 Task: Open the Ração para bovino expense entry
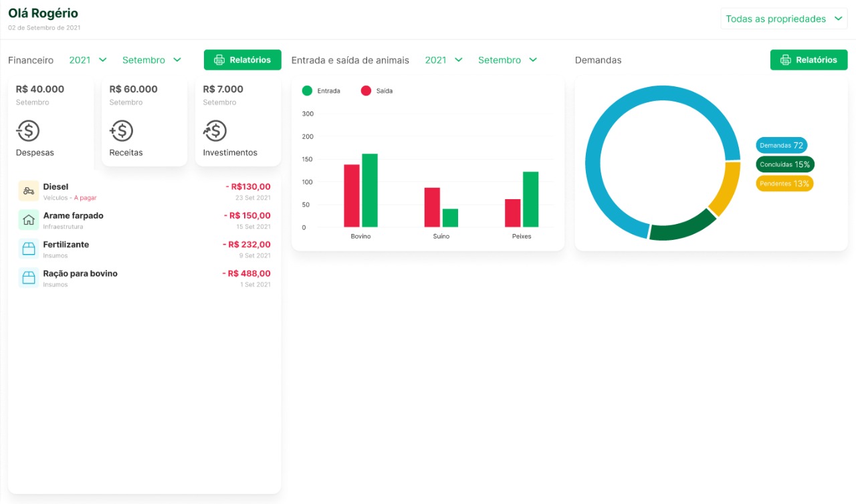click(144, 277)
